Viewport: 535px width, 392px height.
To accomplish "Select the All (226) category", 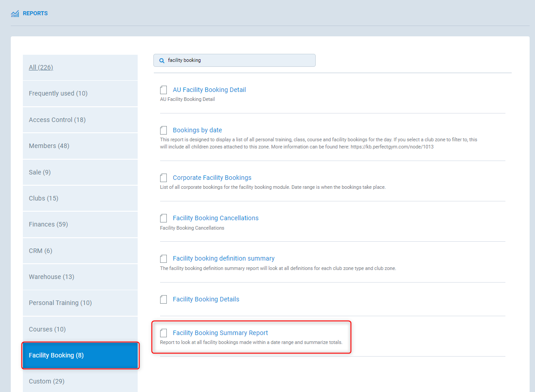I will [x=41, y=67].
